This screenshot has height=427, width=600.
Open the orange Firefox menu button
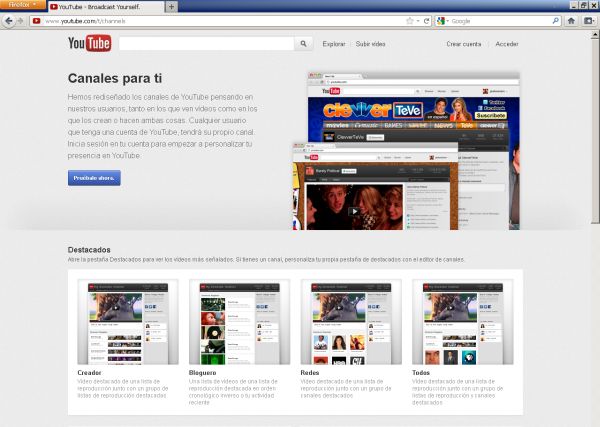coord(23,5)
